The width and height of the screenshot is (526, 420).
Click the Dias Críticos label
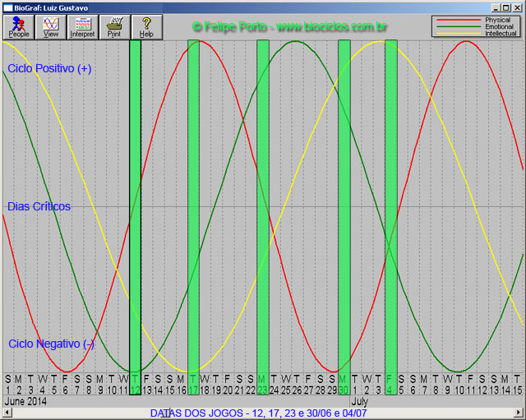[39, 206]
